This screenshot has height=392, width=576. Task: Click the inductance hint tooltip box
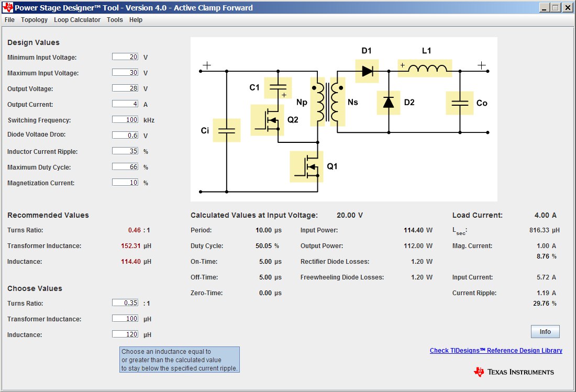[x=180, y=360]
